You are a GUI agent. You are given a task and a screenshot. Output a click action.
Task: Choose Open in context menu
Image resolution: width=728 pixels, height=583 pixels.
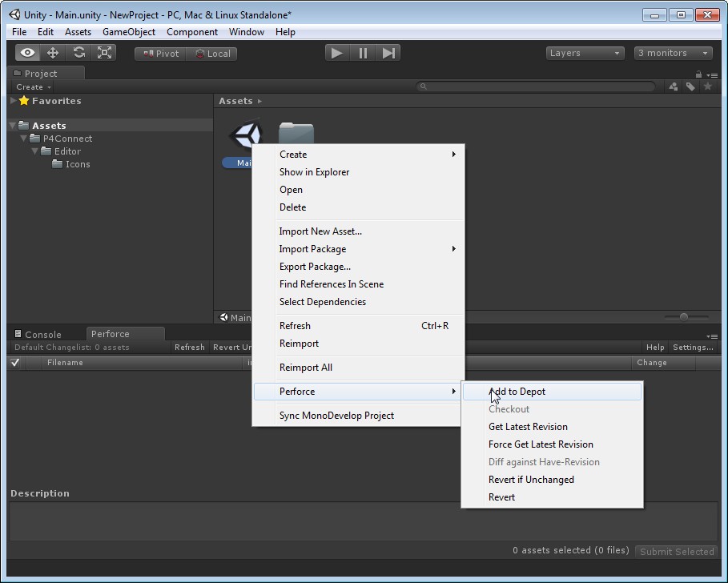pos(358,190)
